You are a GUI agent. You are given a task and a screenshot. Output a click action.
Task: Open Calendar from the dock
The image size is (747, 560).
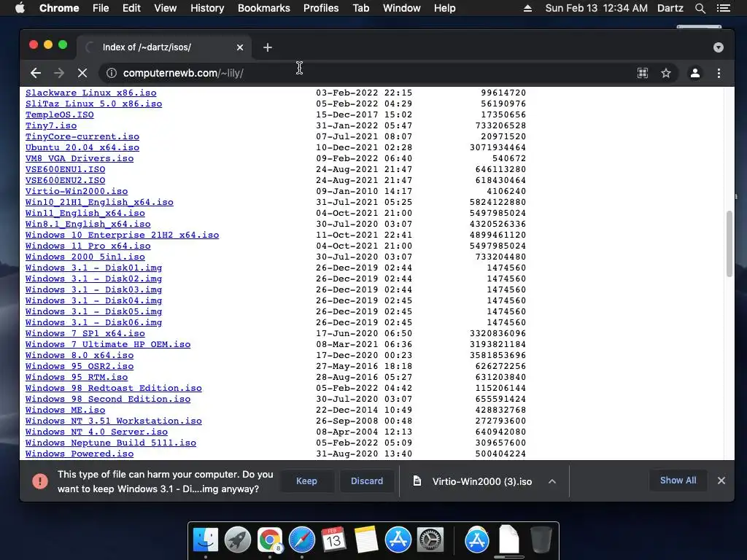pyautogui.click(x=334, y=540)
